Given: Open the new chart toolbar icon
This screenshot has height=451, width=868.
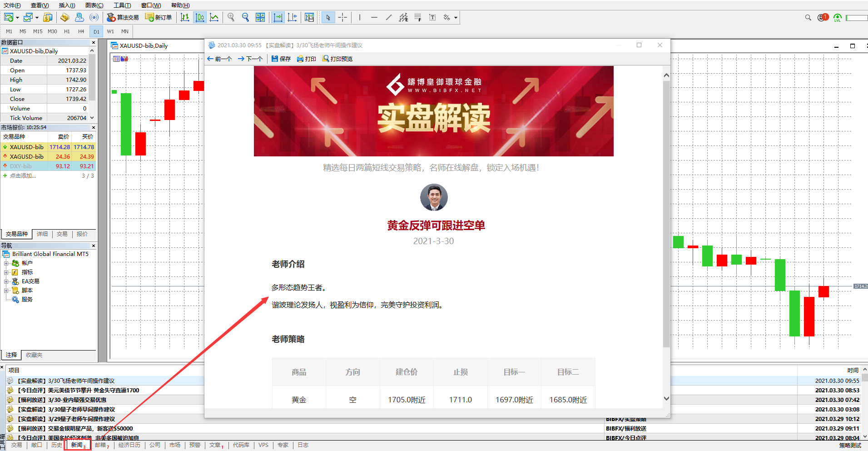Looking at the screenshot, I should tap(9, 17).
